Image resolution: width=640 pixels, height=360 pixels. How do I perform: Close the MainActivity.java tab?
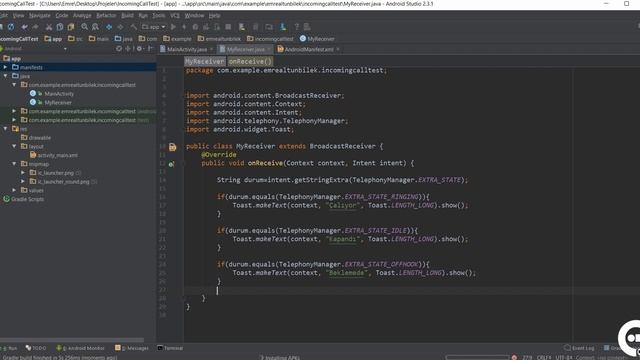[211, 49]
